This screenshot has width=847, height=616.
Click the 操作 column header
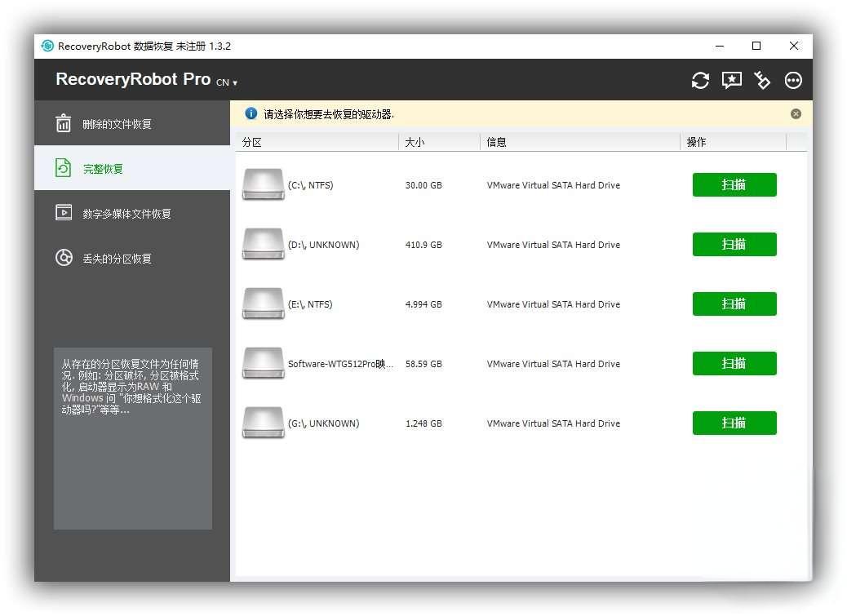pyautogui.click(x=733, y=142)
